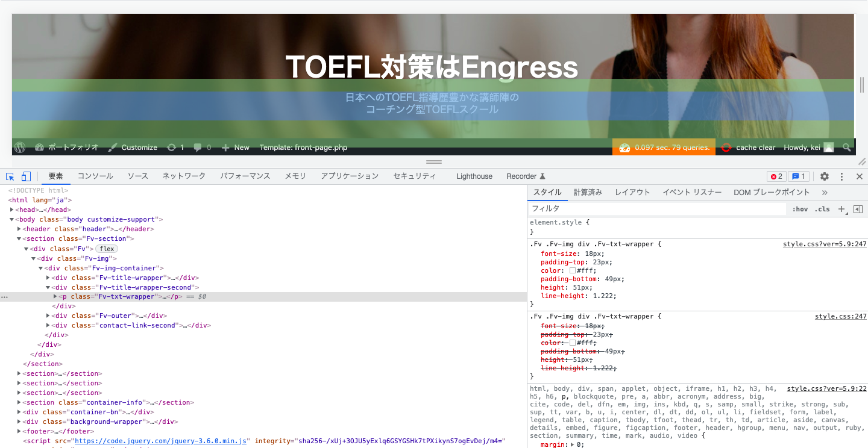Expand the footer element node
868x448 pixels.
coord(19,431)
